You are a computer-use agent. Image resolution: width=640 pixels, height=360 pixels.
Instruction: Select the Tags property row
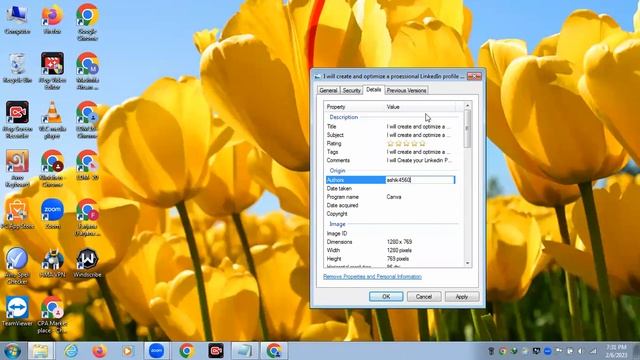point(392,152)
